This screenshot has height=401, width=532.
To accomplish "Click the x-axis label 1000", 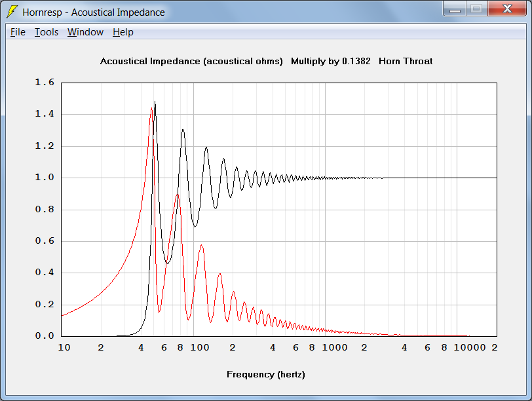I will (x=335, y=347).
